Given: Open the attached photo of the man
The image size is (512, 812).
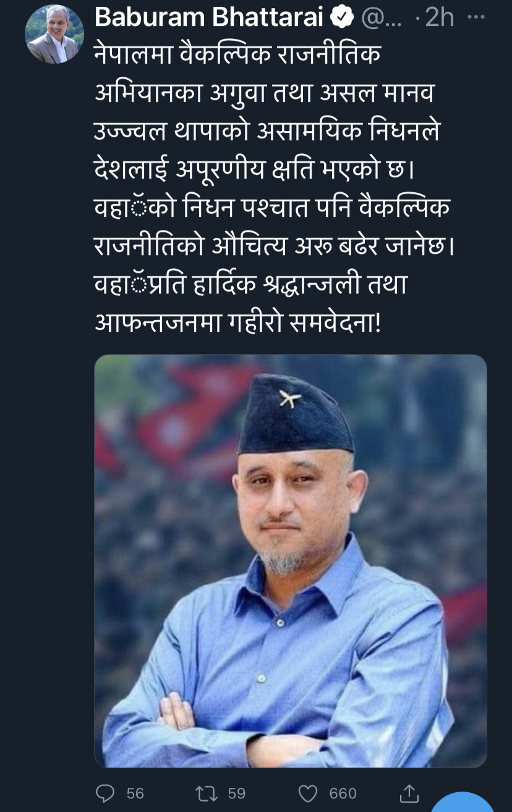Looking at the screenshot, I should [290, 561].
